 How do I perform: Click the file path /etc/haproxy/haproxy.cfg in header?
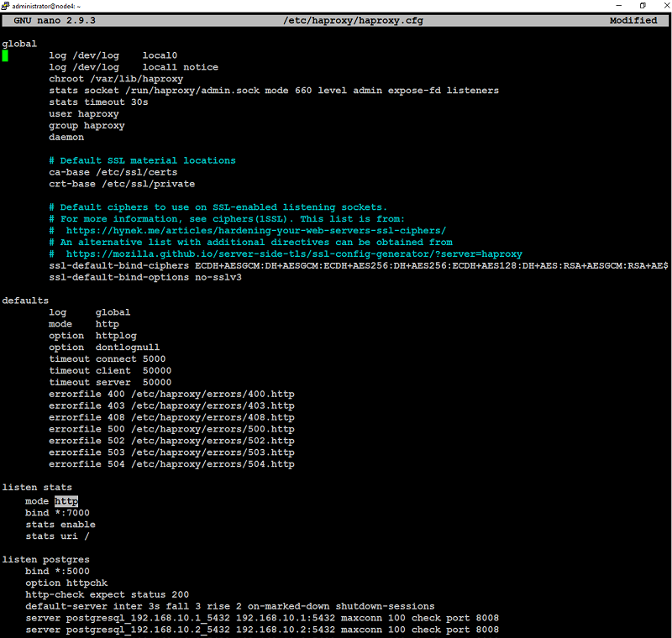tap(353, 20)
